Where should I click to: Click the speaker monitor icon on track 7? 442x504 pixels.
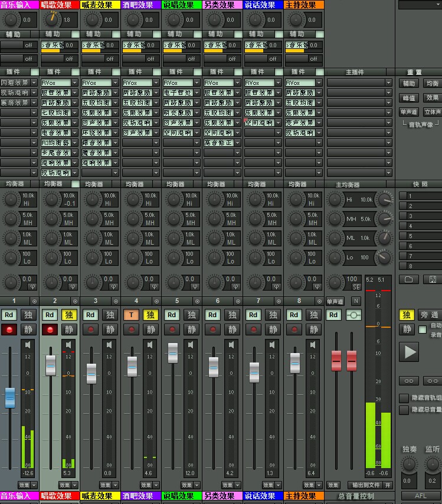point(272,345)
